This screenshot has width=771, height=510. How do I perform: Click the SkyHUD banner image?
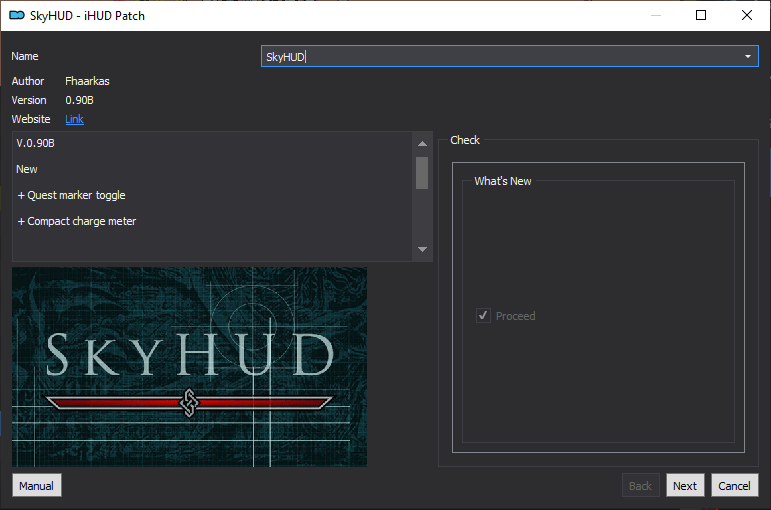189,367
